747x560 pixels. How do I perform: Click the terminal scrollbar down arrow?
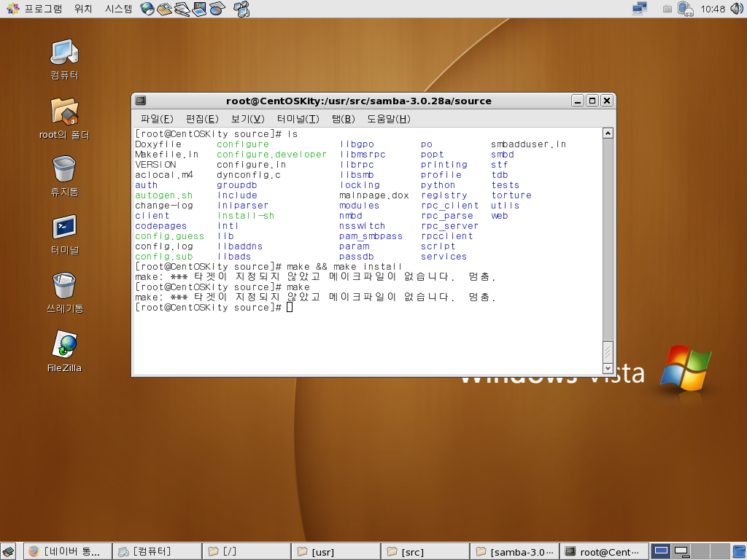coord(608,368)
